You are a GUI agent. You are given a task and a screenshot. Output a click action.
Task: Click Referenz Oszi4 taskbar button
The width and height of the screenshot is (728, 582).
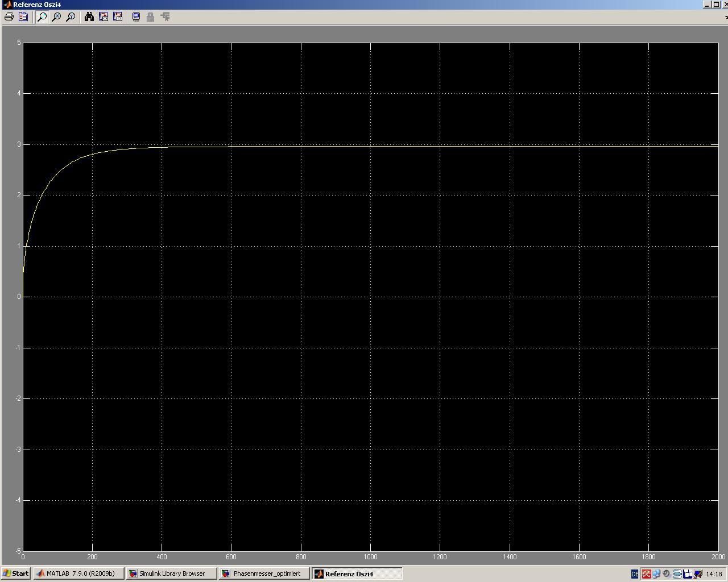[357, 573]
